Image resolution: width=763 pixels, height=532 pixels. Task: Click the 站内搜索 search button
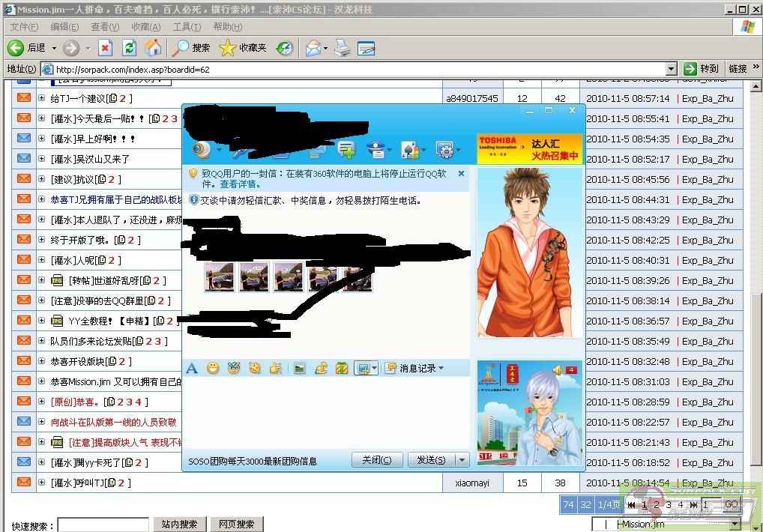[180, 524]
